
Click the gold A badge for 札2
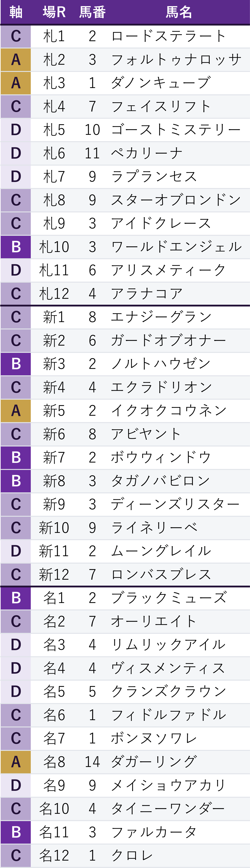(x=16, y=60)
